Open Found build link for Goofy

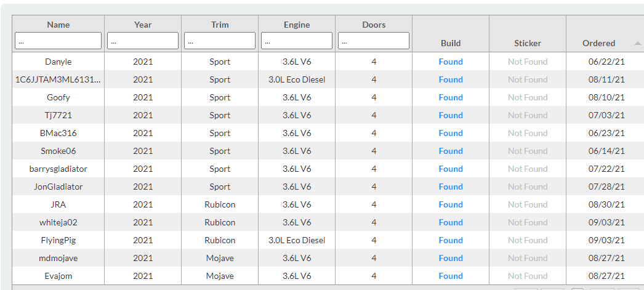tap(451, 97)
